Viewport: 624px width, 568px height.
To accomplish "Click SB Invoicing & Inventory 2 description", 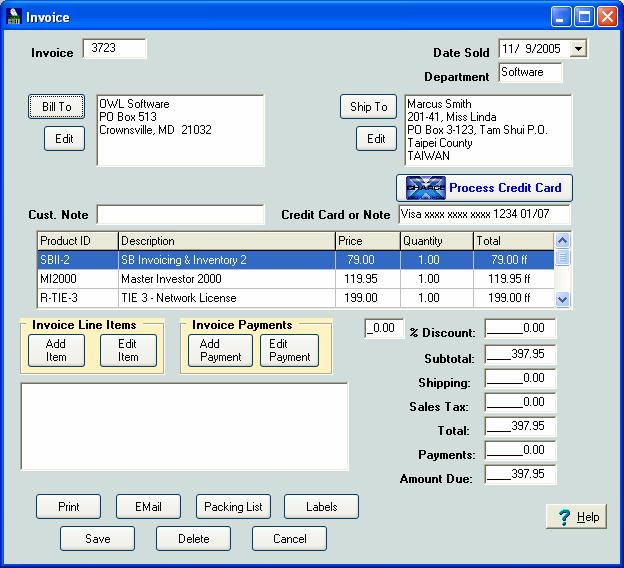I will [227, 260].
